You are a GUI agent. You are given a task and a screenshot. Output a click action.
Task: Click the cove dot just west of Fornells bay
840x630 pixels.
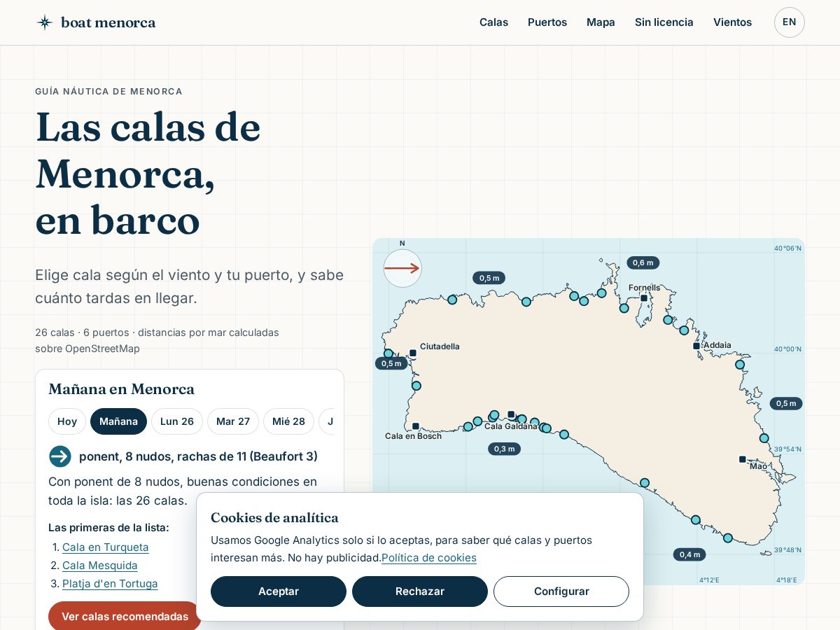click(624, 308)
